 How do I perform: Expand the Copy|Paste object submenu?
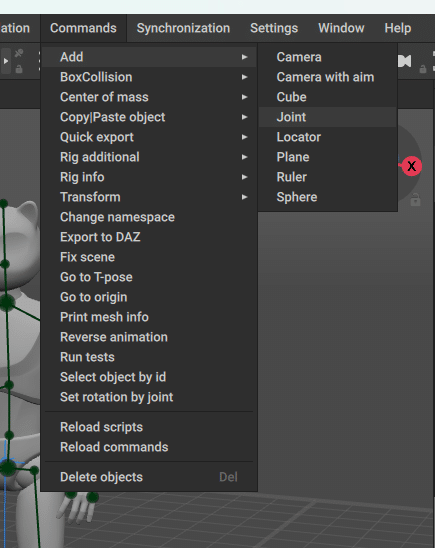[x=149, y=117]
